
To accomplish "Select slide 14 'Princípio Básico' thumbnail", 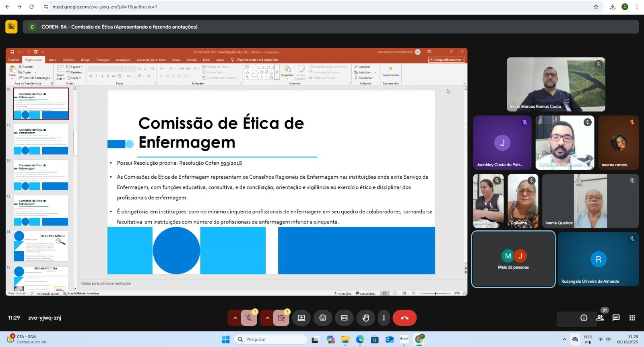I will [x=41, y=246].
